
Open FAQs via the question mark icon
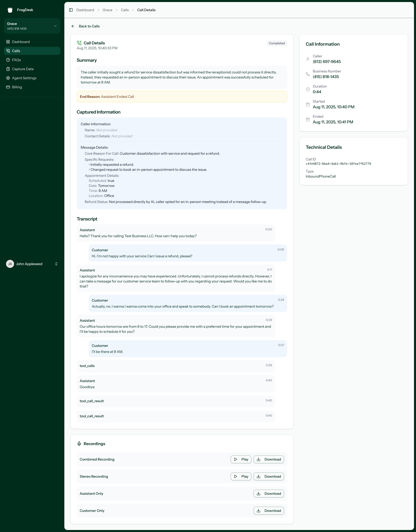point(8,60)
